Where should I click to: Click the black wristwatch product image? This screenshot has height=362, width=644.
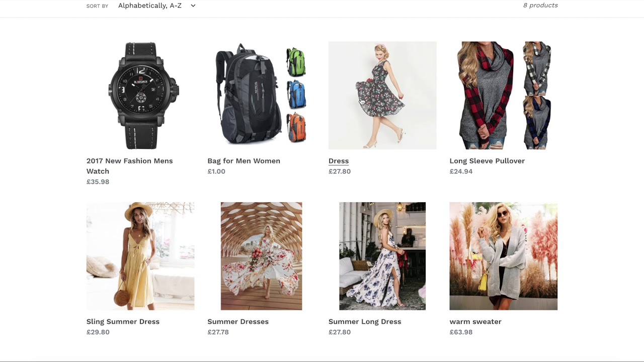[x=140, y=95]
